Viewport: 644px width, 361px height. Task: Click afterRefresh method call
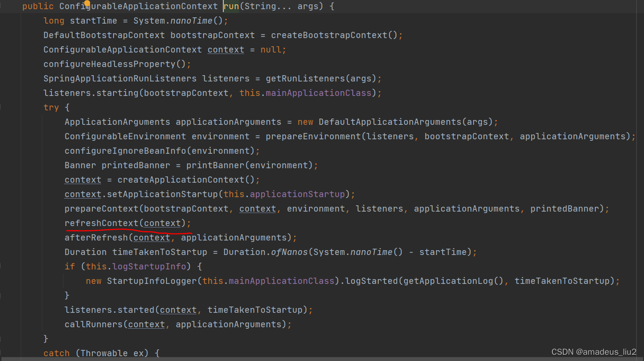(x=96, y=238)
